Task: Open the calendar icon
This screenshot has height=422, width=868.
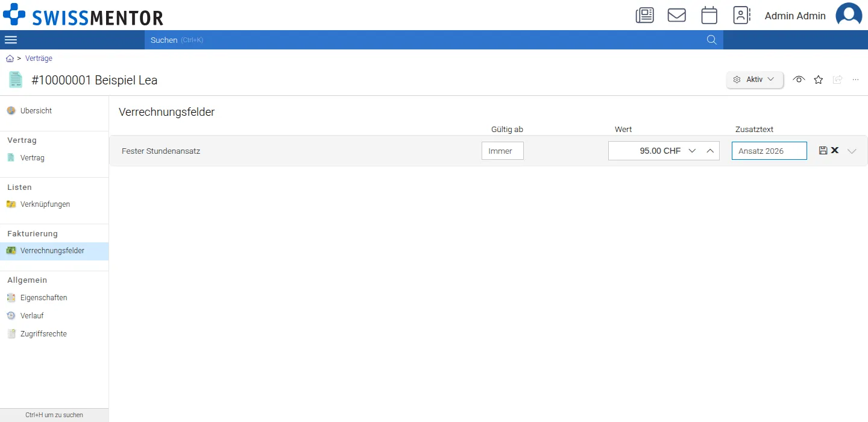Action: [x=709, y=15]
